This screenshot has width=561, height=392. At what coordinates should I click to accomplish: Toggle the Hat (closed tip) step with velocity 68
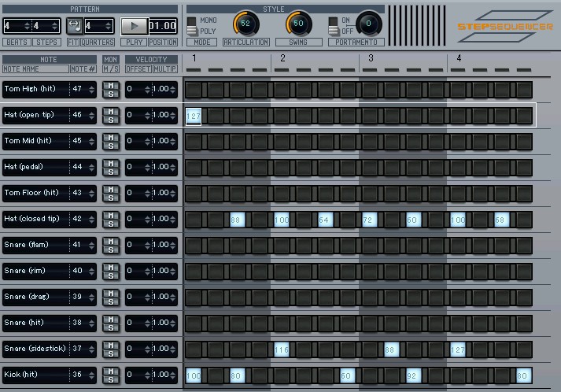502,220
